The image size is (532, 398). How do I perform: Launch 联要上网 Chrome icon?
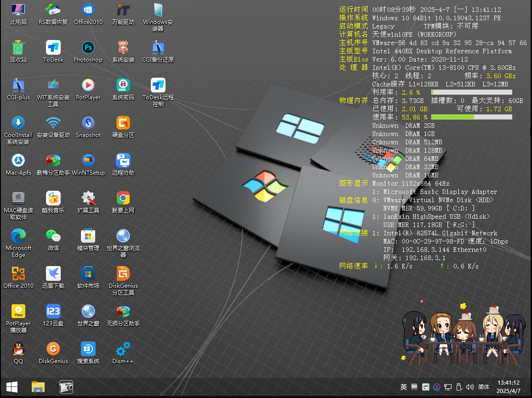pos(123,202)
